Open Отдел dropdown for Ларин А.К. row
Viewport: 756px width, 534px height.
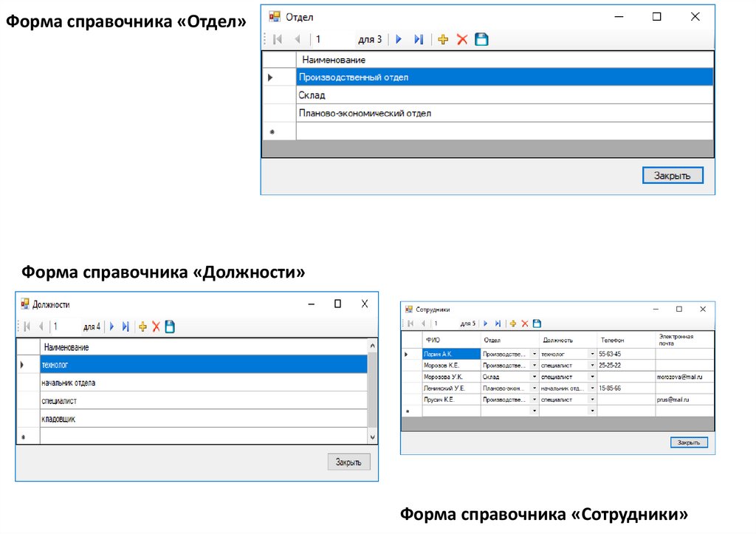(x=535, y=354)
